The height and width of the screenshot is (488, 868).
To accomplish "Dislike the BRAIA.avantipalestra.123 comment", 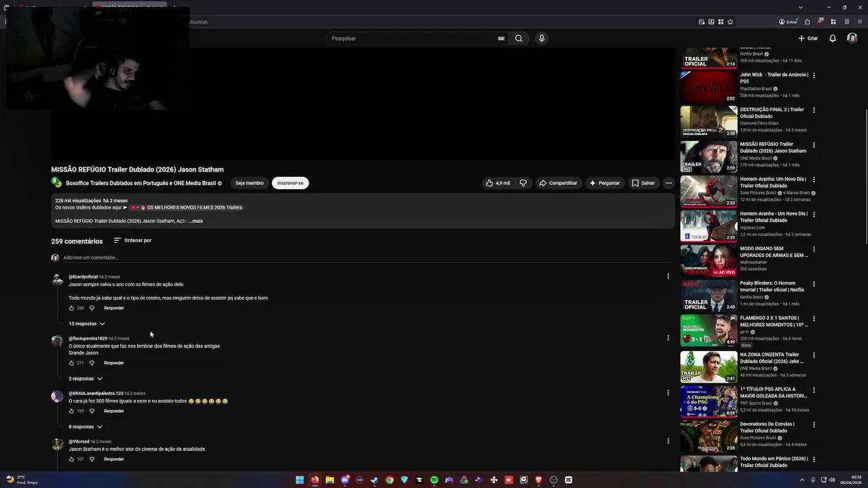I will click(x=92, y=411).
